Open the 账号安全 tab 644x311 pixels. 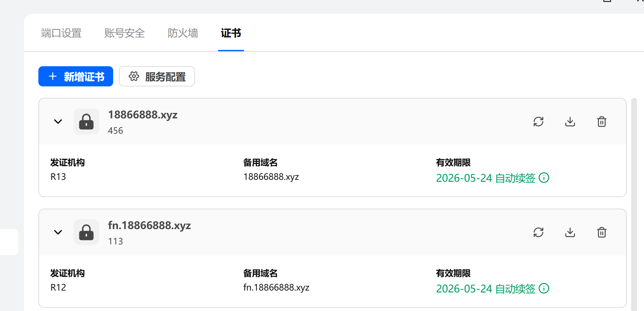click(x=124, y=33)
